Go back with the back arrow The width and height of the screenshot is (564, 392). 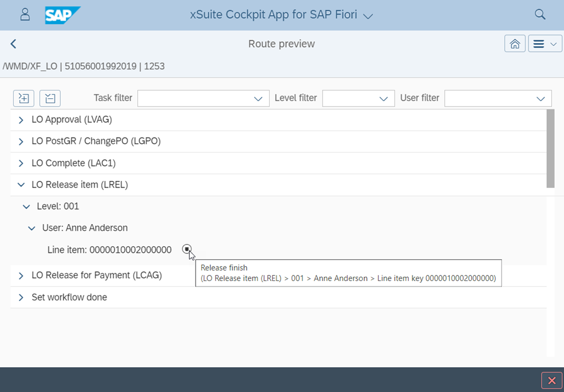pos(14,44)
